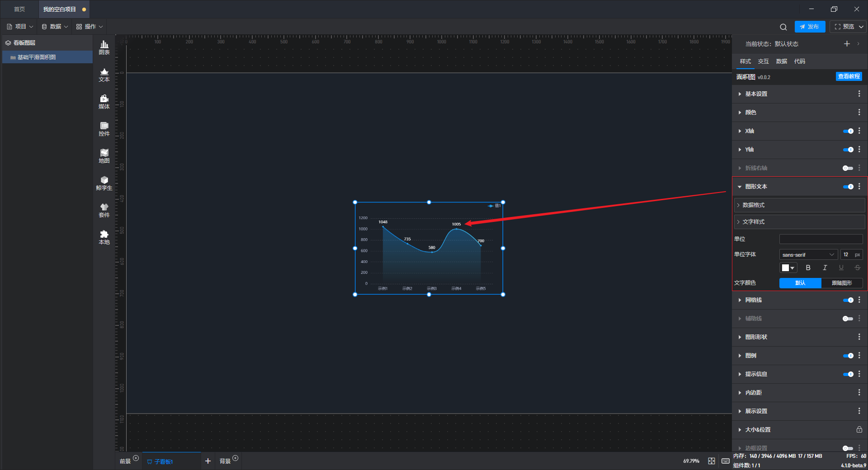Open 颜色 more options menu

tap(859, 112)
